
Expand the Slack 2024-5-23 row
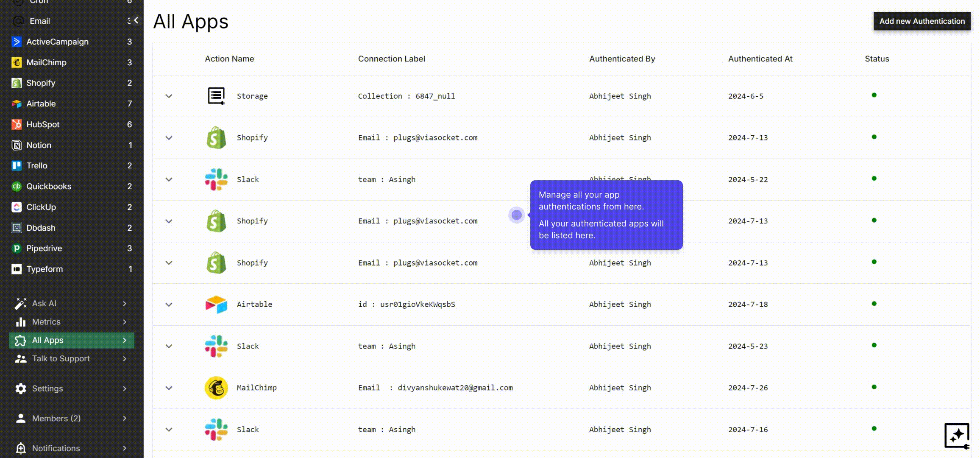169,346
